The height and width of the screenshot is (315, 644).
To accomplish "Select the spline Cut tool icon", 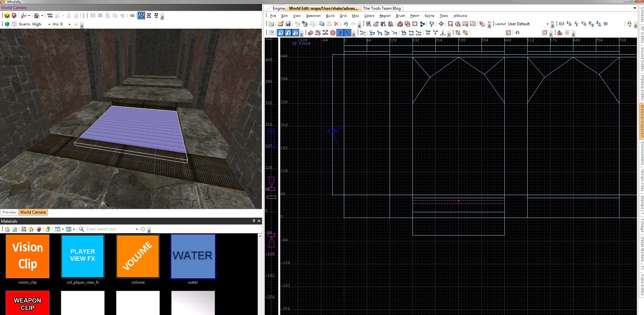I will [x=403, y=33].
